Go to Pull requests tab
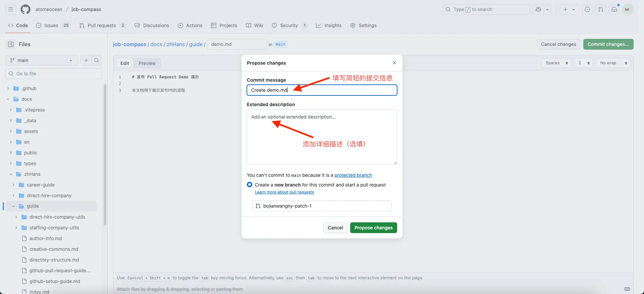This screenshot has width=644, height=294. (102, 25)
